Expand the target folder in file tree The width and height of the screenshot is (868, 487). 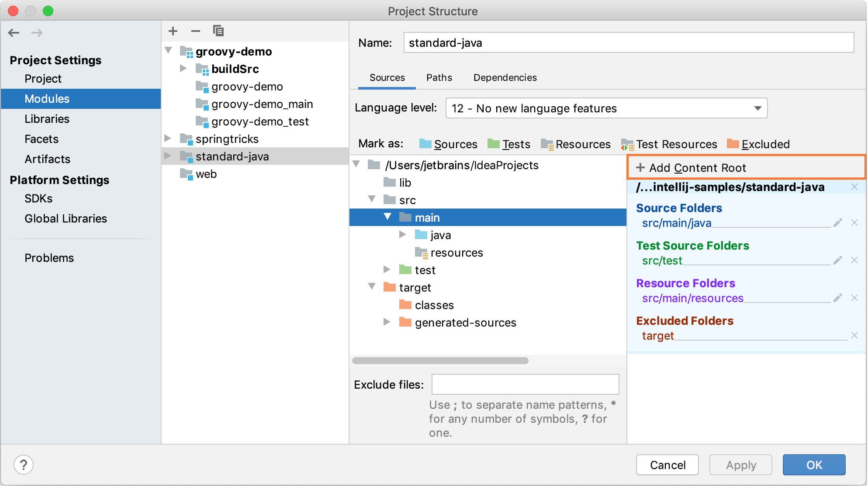coord(370,288)
